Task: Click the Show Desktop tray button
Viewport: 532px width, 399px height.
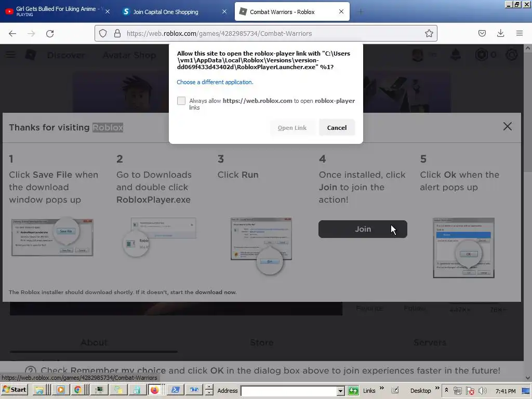Action: click(527, 391)
